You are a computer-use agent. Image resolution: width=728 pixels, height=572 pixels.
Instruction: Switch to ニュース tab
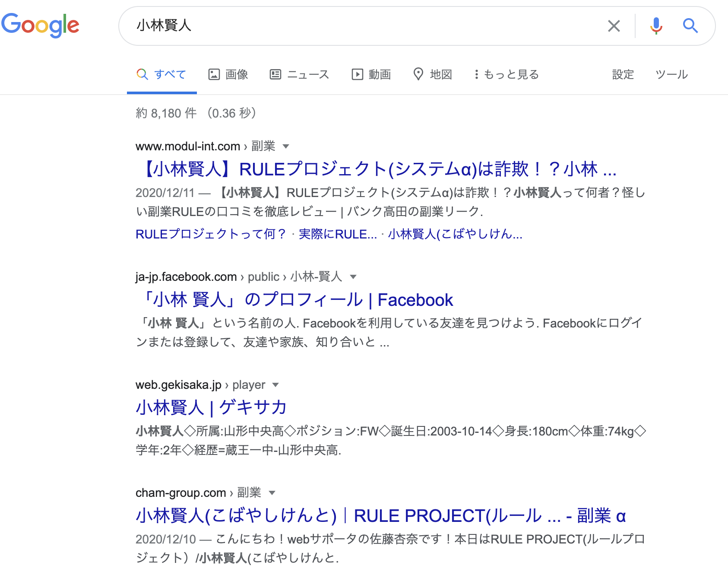(299, 74)
